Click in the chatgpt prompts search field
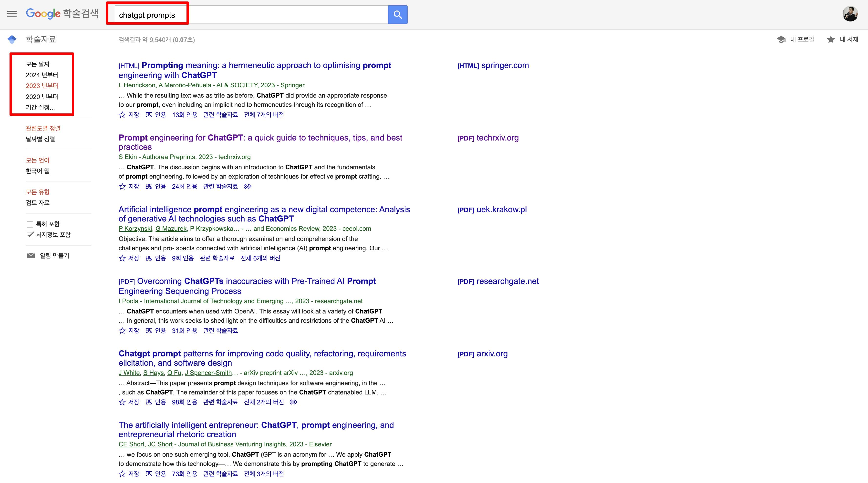 click(x=251, y=15)
